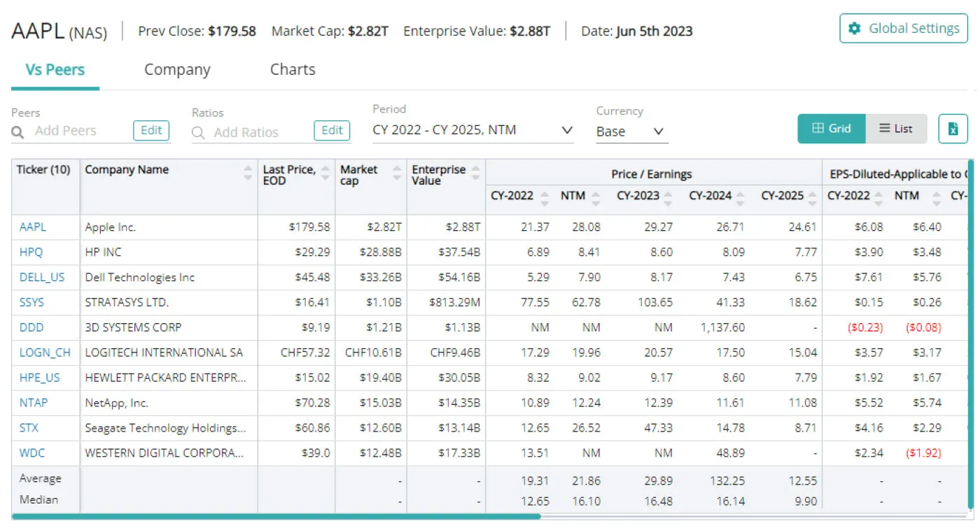Click the $813.29M enterprise value cell

pyautogui.click(x=455, y=303)
